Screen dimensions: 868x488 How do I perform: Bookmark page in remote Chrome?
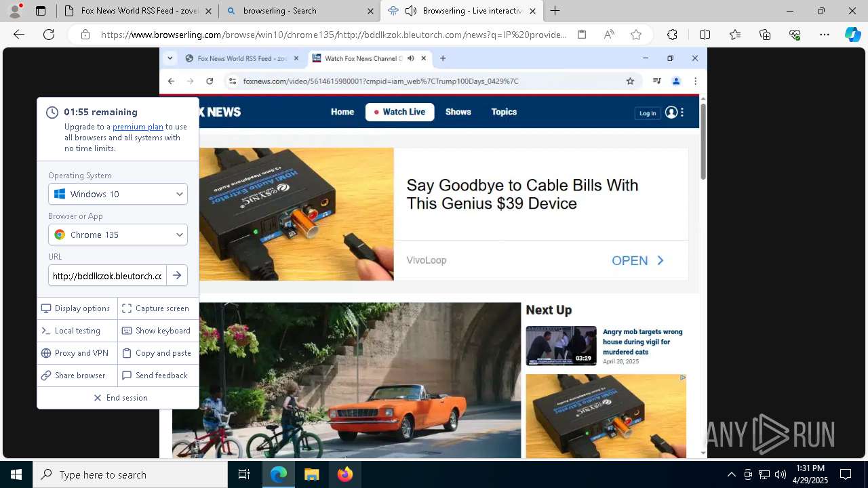click(x=630, y=81)
